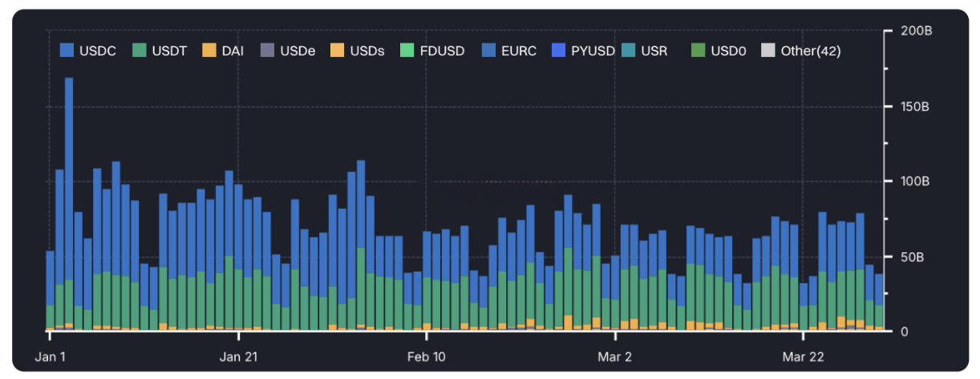Click the USDC blue legend swatch
The image size is (980, 379).
pyautogui.click(x=68, y=51)
